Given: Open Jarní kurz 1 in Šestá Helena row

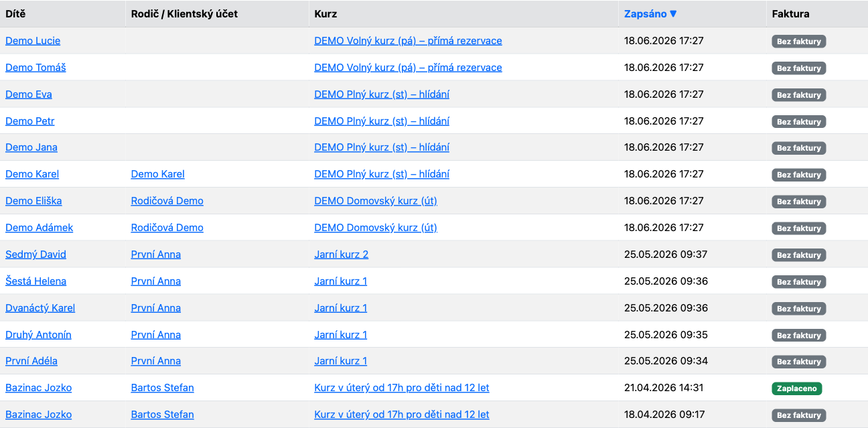Looking at the screenshot, I should 341,281.
